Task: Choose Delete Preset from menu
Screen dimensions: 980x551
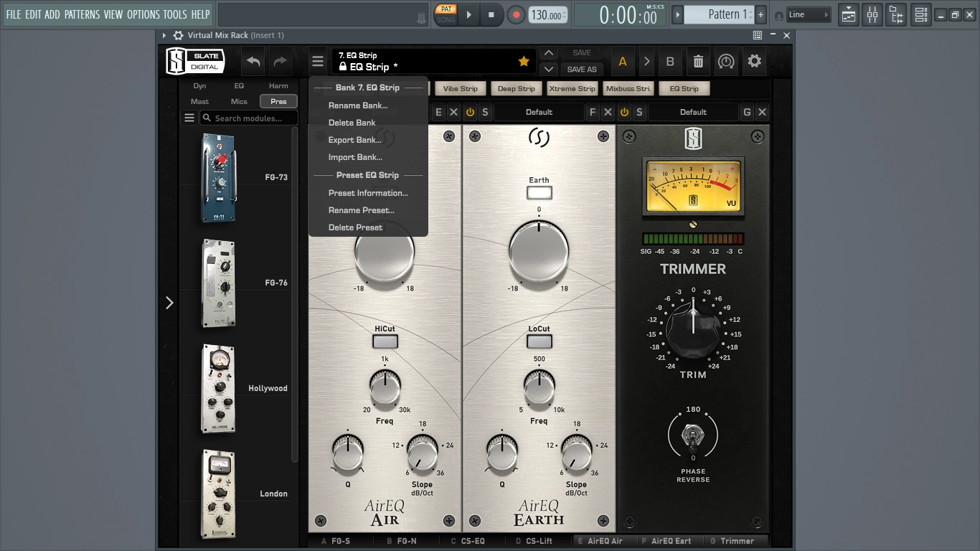Action: coord(356,227)
